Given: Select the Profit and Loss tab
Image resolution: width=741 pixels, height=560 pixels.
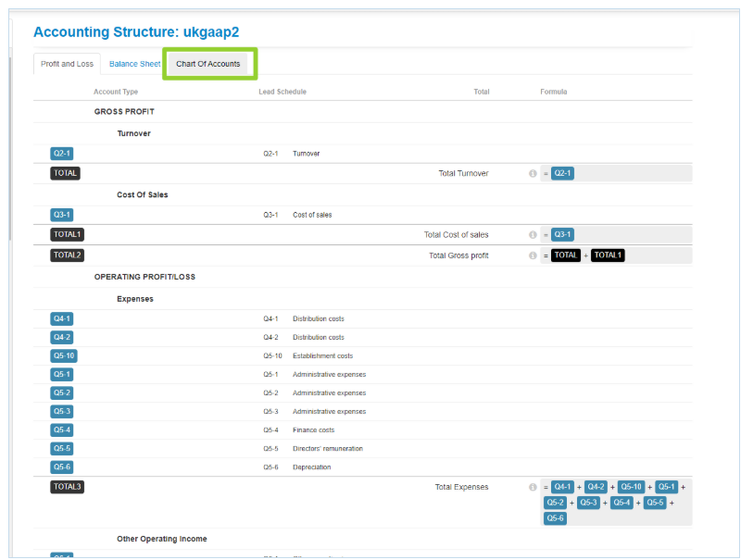Looking at the screenshot, I should (67, 64).
